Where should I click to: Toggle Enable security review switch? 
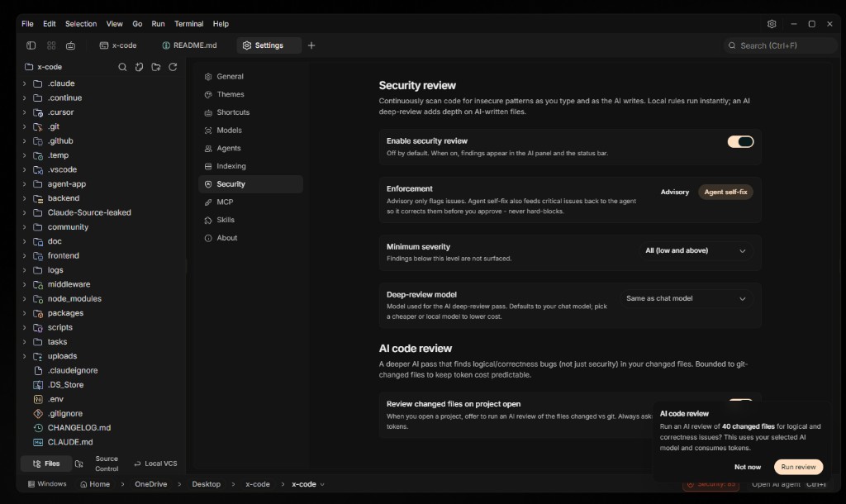point(740,141)
